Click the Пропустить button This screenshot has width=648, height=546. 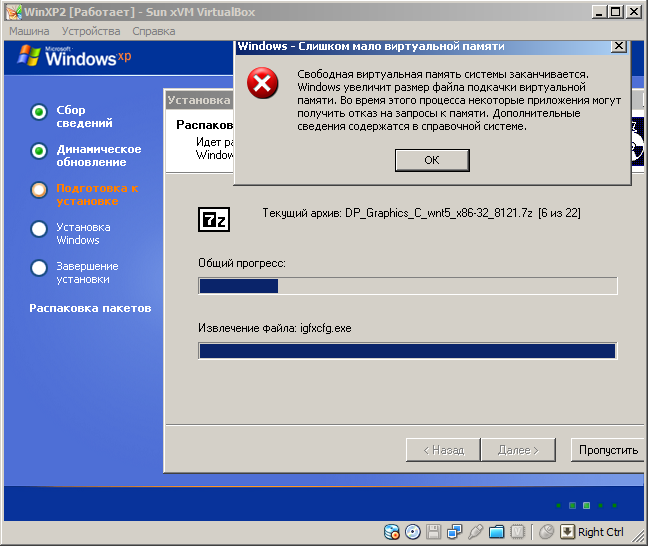pos(608,450)
